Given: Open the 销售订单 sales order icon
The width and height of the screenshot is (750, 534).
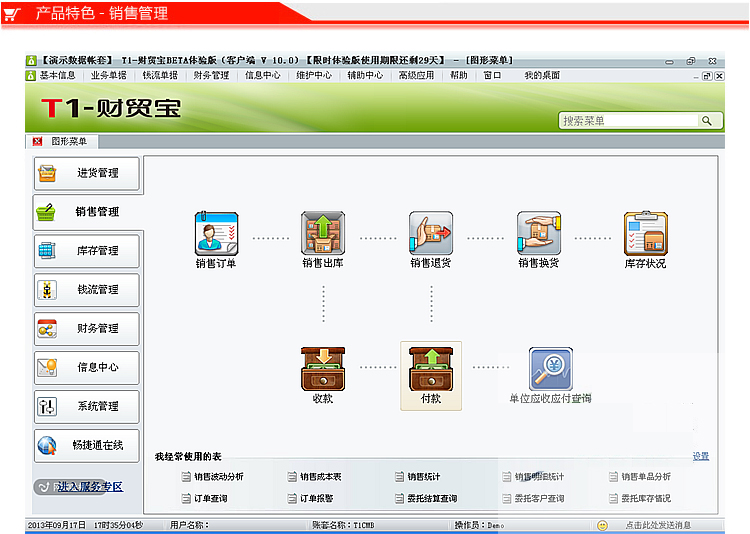Looking at the screenshot, I should coord(216,234).
